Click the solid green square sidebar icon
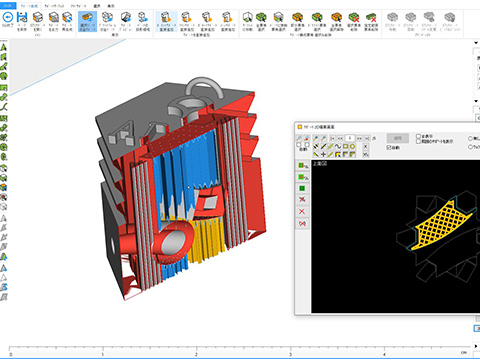480x360 pixels. click(x=302, y=189)
